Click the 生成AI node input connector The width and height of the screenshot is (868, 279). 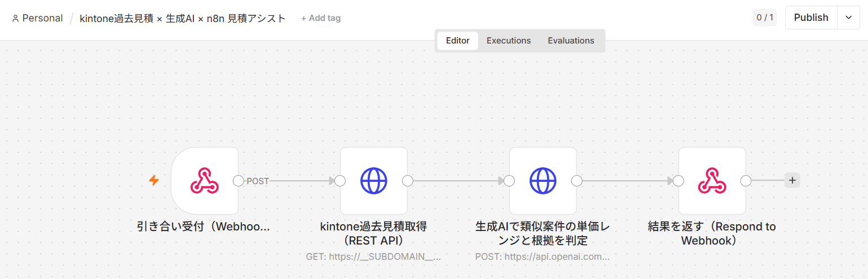[509, 181]
